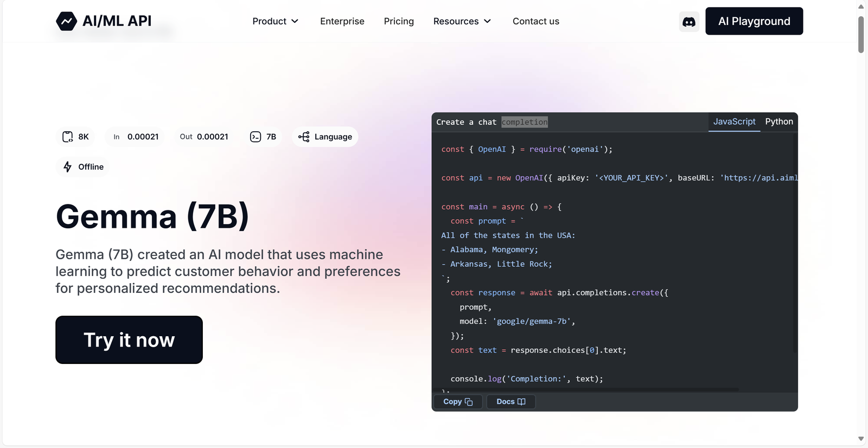This screenshot has width=868, height=448.
Task: Click the Language tag's node icon
Action: (x=304, y=137)
